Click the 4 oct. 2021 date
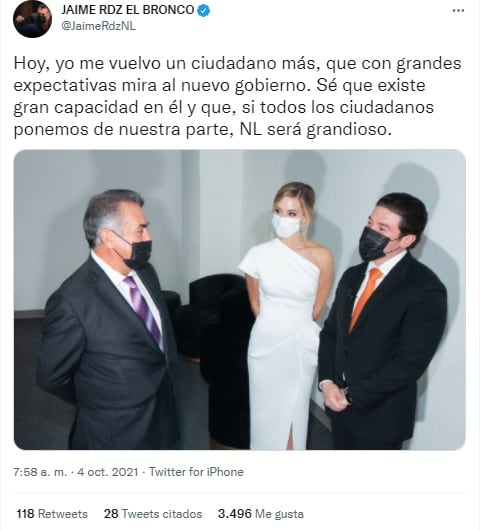480x530 pixels. [x=108, y=472]
